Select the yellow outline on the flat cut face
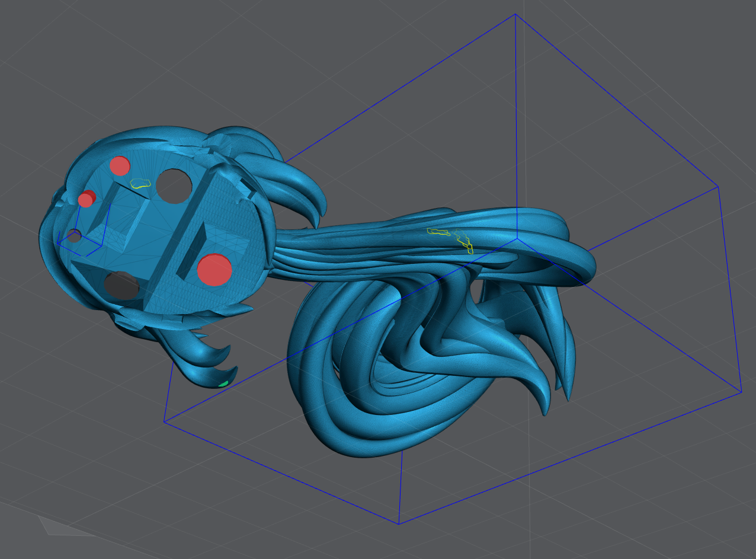Image resolution: width=756 pixels, height=559 pixels. tap(140, 184)
